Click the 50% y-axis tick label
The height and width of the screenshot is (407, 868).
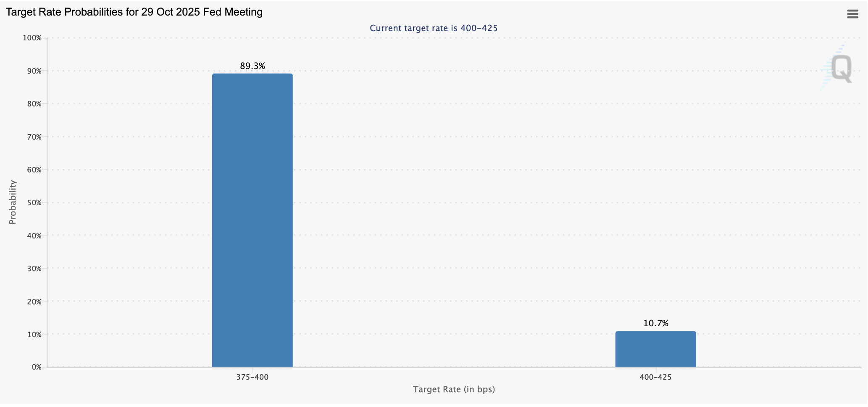[x=34, y=203]
